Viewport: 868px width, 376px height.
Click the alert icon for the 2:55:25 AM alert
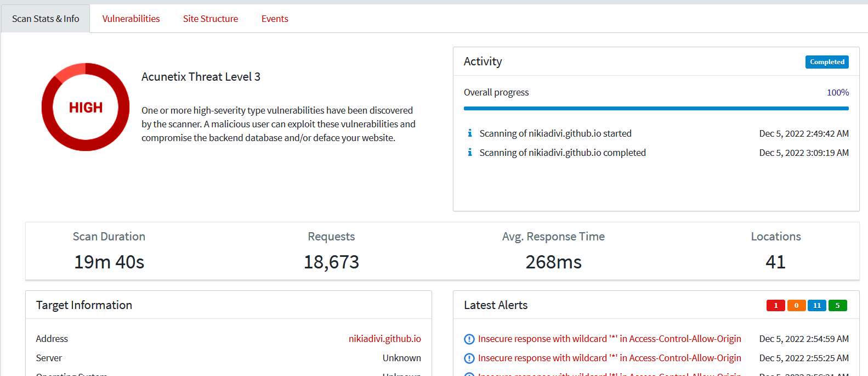pos(469,358)
